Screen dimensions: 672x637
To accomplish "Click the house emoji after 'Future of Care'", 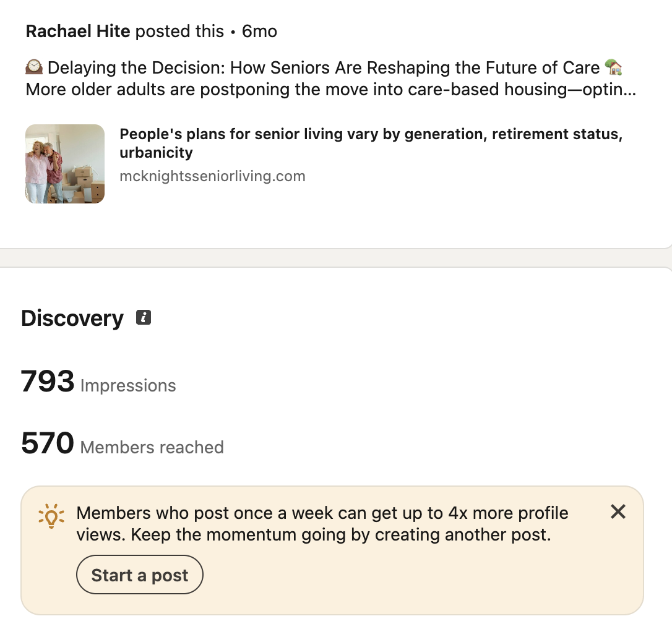I will 613,67.
